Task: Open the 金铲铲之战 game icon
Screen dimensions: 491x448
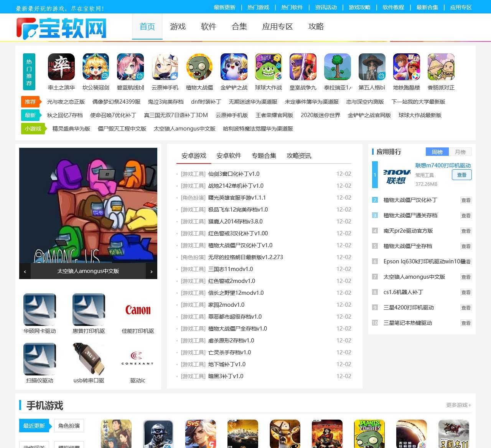Action: [234, 67]
